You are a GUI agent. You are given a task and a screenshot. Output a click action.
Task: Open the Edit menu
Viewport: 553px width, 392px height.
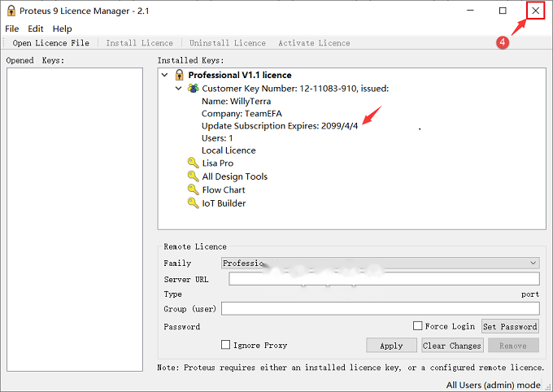pos(36,28)
